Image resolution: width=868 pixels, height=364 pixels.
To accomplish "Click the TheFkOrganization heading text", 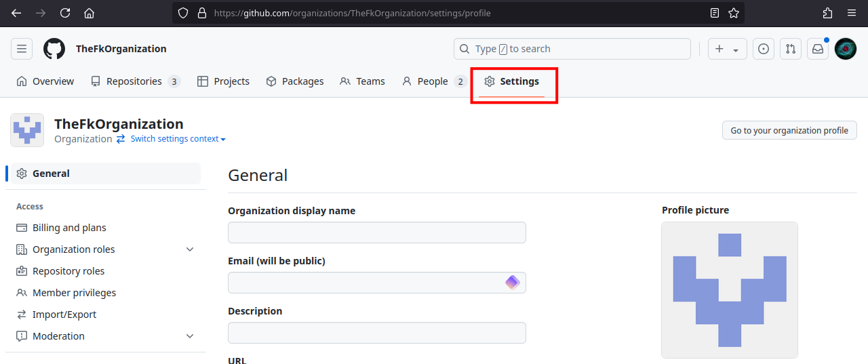I will (x=119, y=124).
